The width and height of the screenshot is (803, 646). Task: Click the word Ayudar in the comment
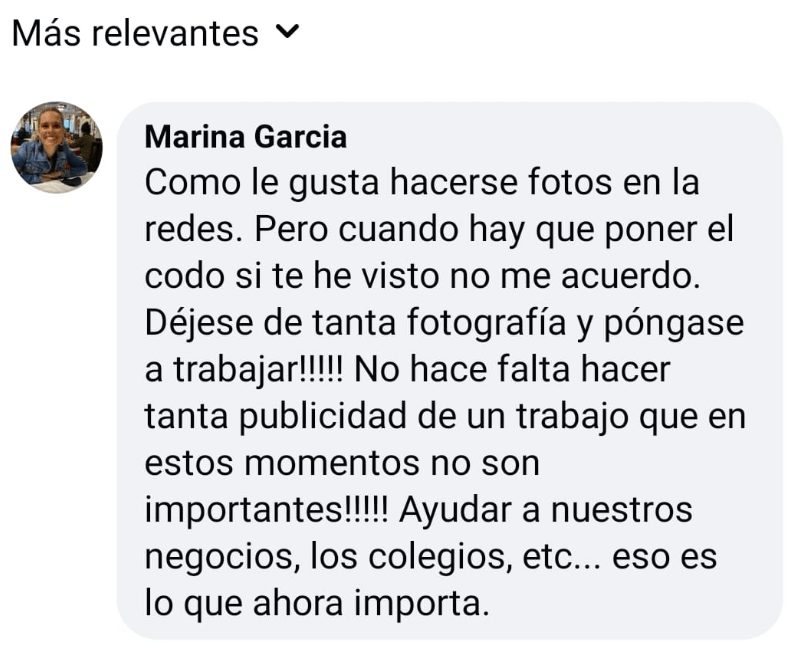click(x=455, y=512)
